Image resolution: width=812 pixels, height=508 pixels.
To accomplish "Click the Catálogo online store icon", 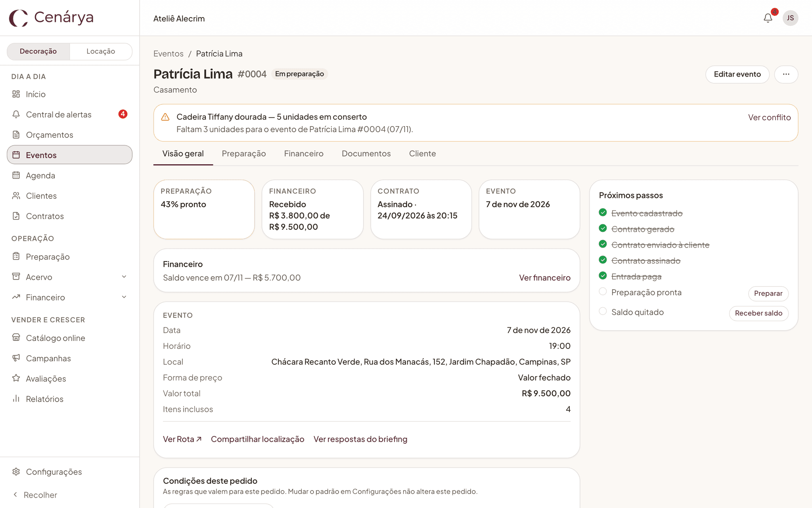I will pyautogui.click(x=16, y=338).
